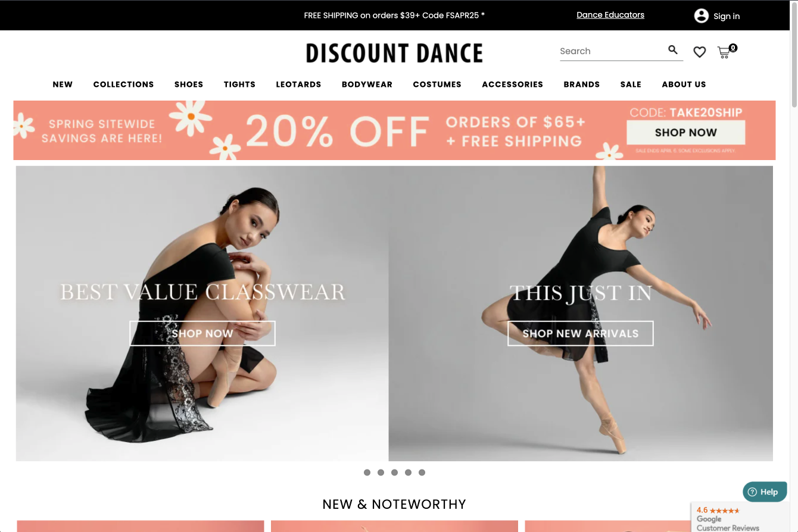Go to the Sale menu item

coord(631,85)
